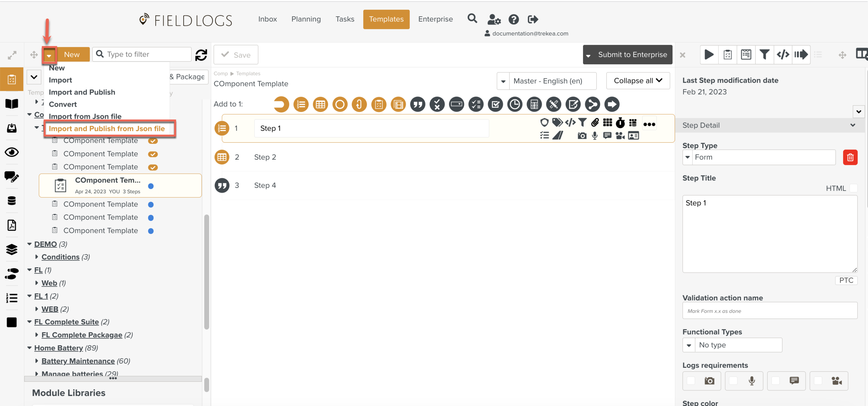Enable comment log requirement checkbox
The width and height of the screenshot is (868, 406).
click(775, 381)
